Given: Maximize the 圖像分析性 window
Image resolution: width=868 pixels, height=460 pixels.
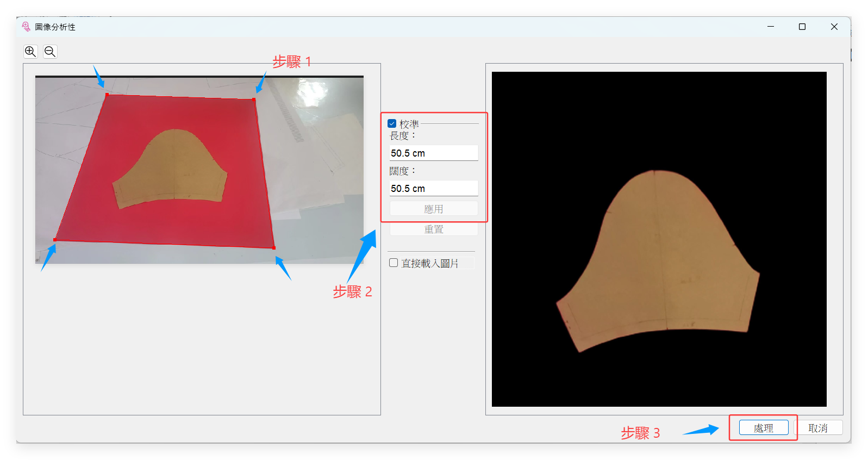Looking at the screenshot, I should point(802,27).
